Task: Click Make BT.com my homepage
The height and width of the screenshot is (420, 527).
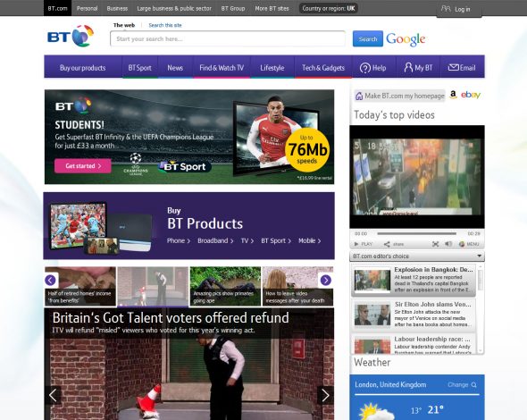Action: [x=400, y=97]
